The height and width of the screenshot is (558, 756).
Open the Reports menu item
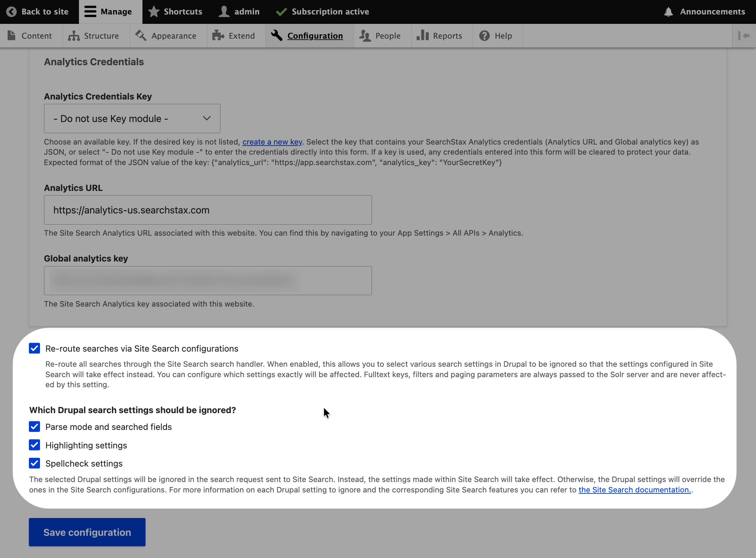coord(442,36)
